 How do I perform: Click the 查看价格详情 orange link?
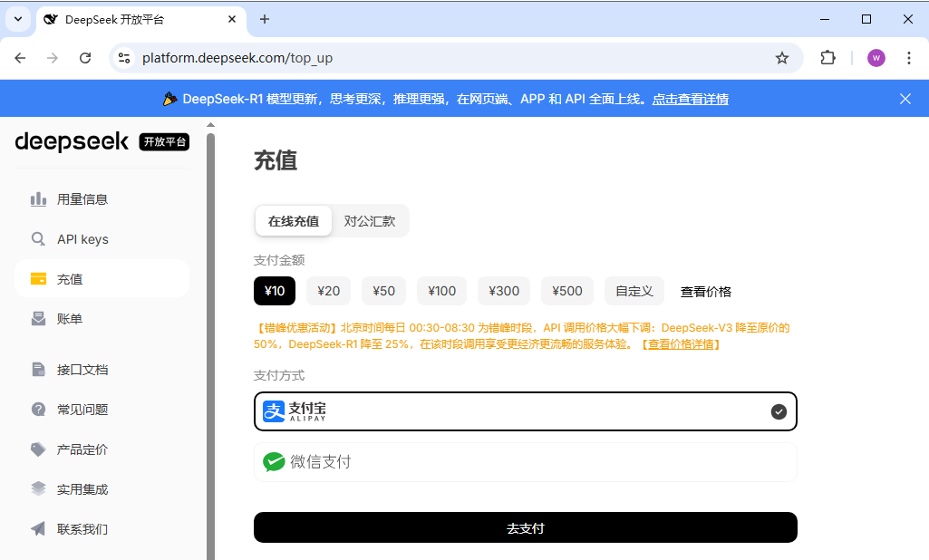[681, 344]
